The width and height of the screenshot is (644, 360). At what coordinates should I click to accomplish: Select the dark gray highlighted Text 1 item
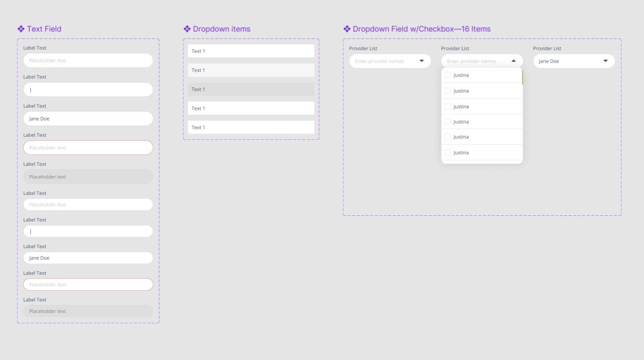click(x=251, y=89)
